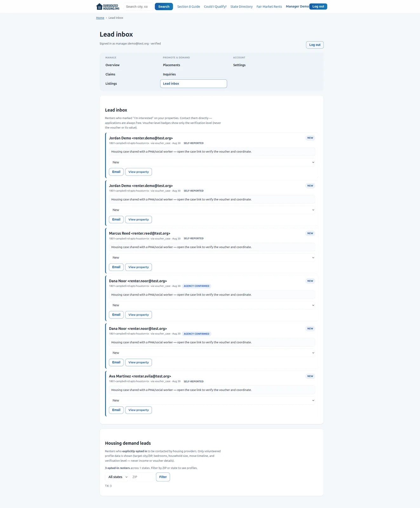Click the blue Search button
420x508 pixels.
point(164,7)
